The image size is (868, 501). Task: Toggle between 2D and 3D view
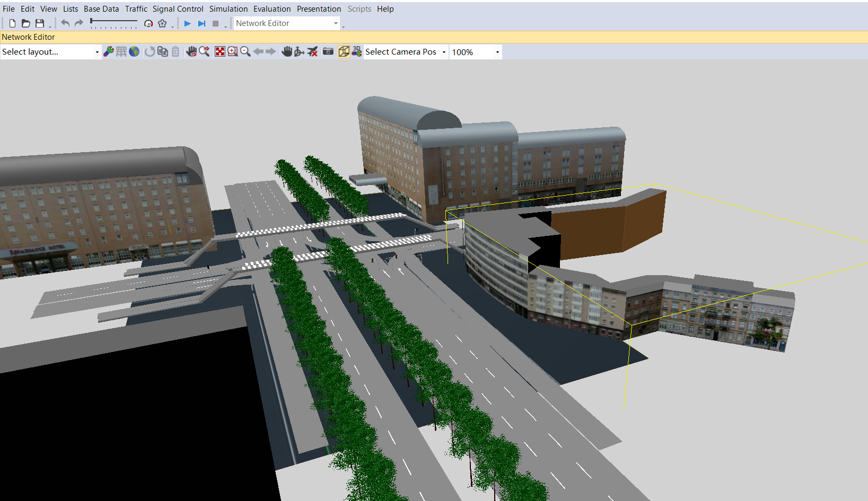click(344, 51)
